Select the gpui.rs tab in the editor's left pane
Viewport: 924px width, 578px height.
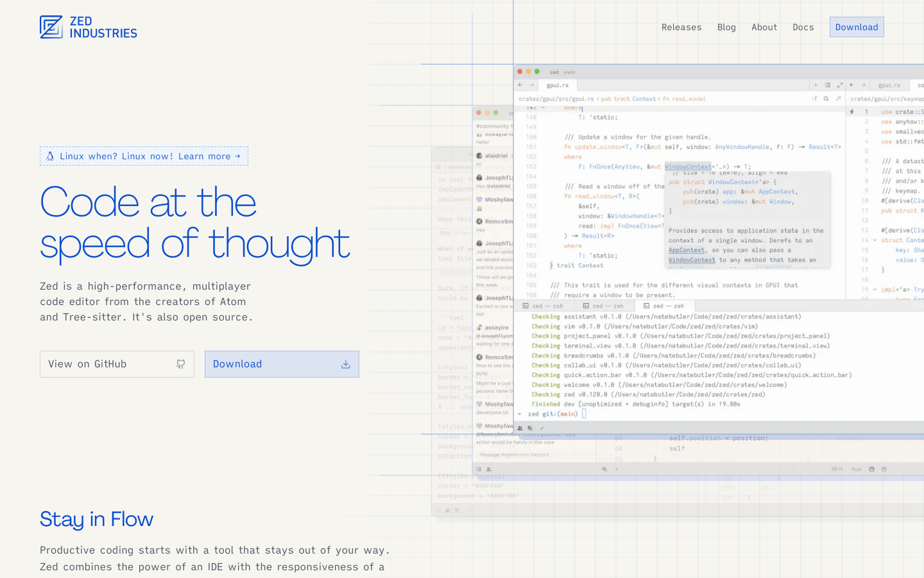point(558,85)
